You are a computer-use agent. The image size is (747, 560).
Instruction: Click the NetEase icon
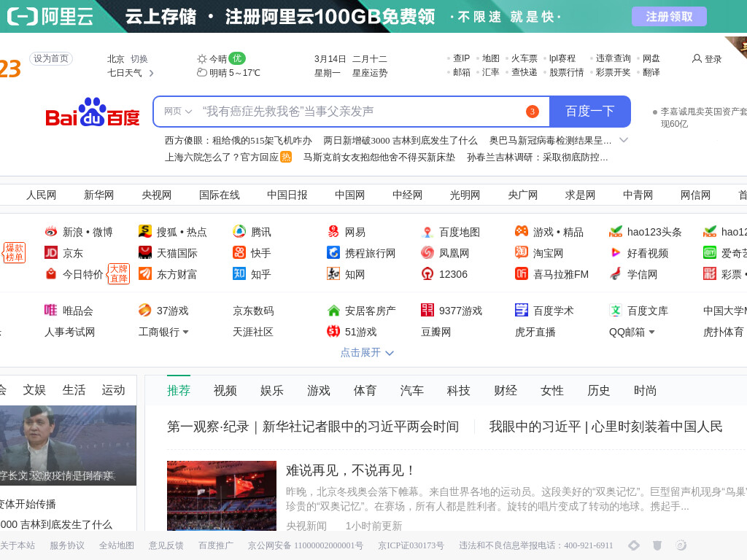[x=333, y=231]
